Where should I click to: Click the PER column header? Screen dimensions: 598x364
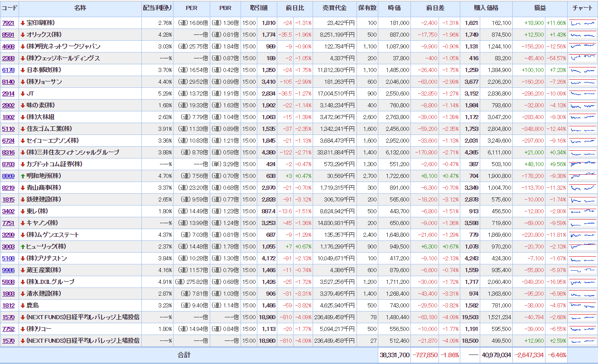(192, 8)
